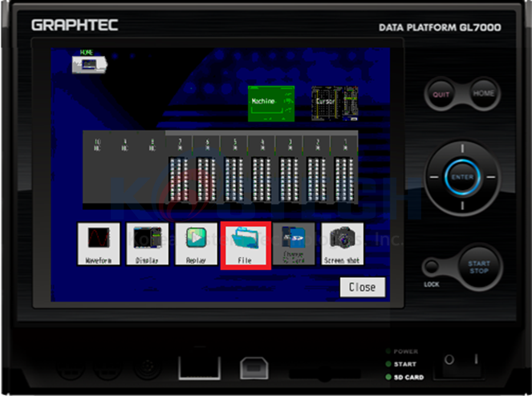532x396 pixels.
Task: Click the down arrow on direction pad
Action: 462,205
